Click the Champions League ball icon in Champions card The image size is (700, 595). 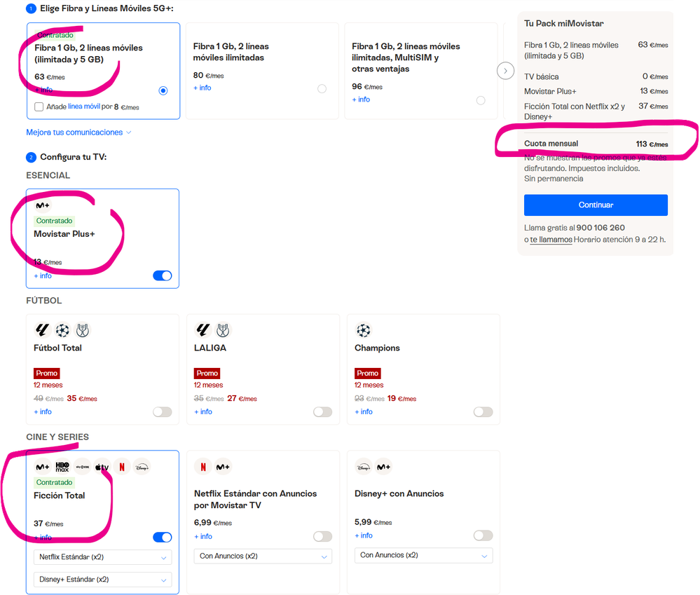tap(363, 330)
